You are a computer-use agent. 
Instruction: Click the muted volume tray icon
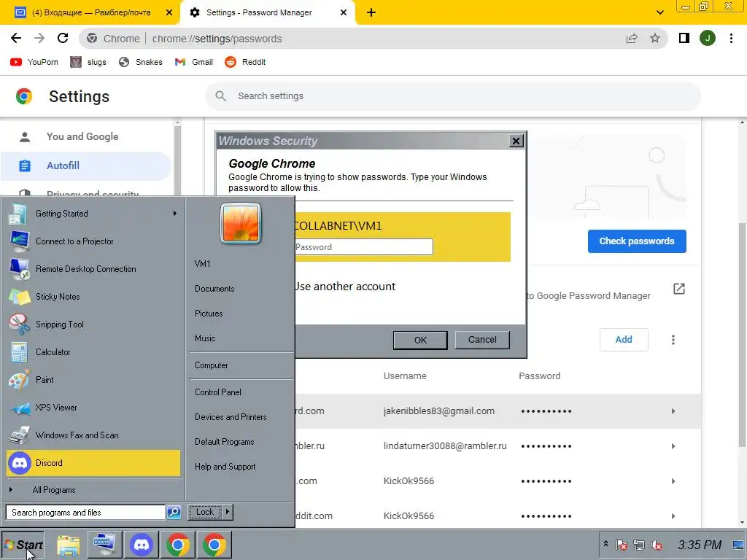tap(657, 545)
